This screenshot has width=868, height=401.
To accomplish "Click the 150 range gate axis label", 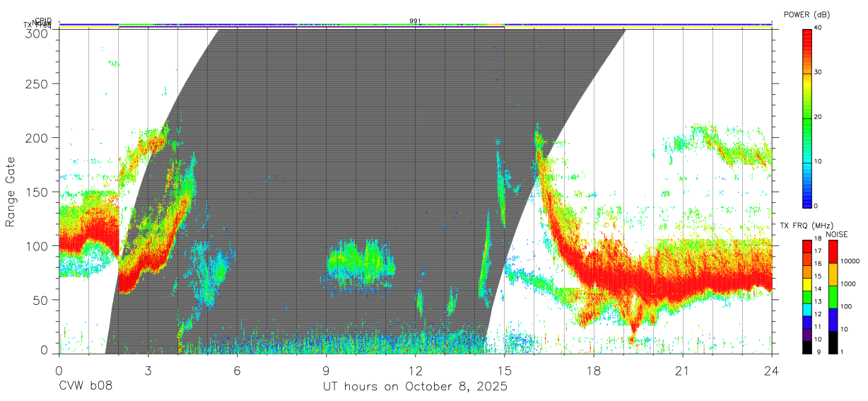I will (37, 192).
